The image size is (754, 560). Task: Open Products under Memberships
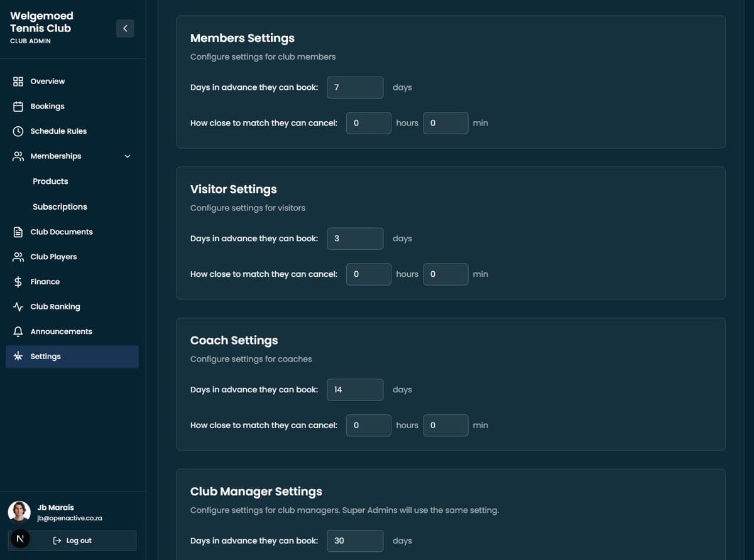point(50,181)
